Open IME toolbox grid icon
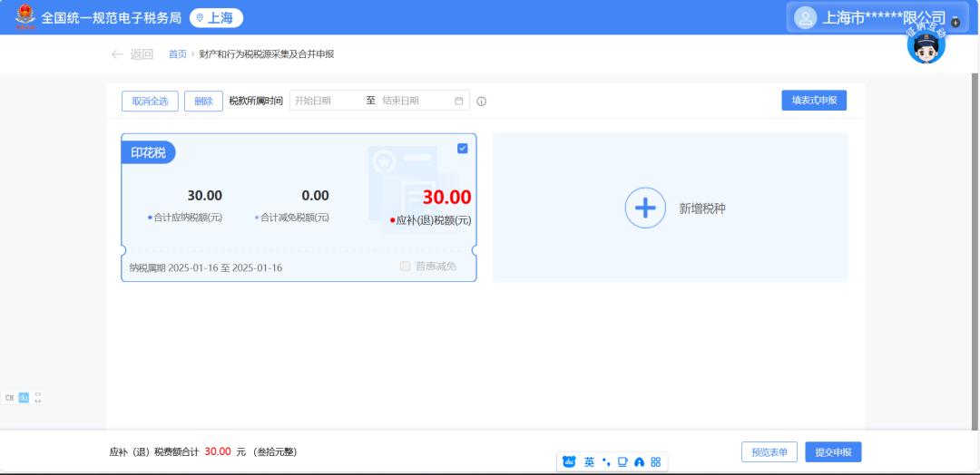This screenshot has width=980, height=475. coord(655,461)
